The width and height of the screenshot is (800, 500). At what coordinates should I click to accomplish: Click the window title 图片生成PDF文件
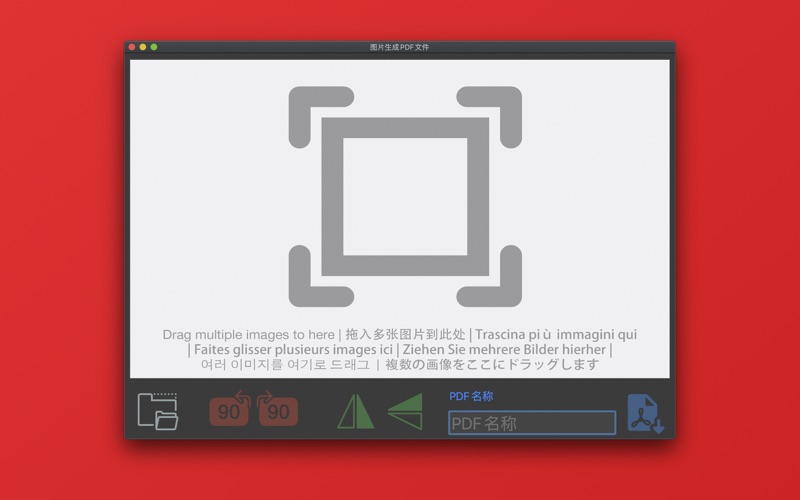point(399,47)
